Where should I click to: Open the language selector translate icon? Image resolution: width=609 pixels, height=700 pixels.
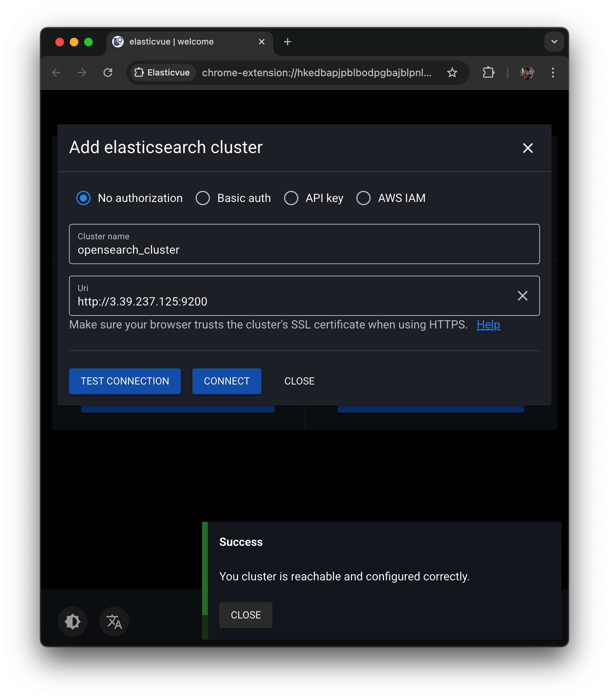[114, 622]
